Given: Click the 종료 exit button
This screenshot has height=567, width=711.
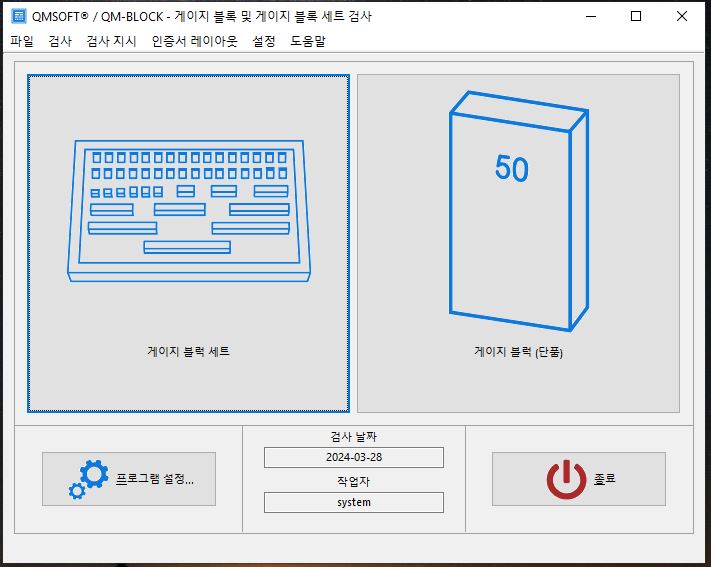Looking at the screenshot, I should tap(579, 479).
